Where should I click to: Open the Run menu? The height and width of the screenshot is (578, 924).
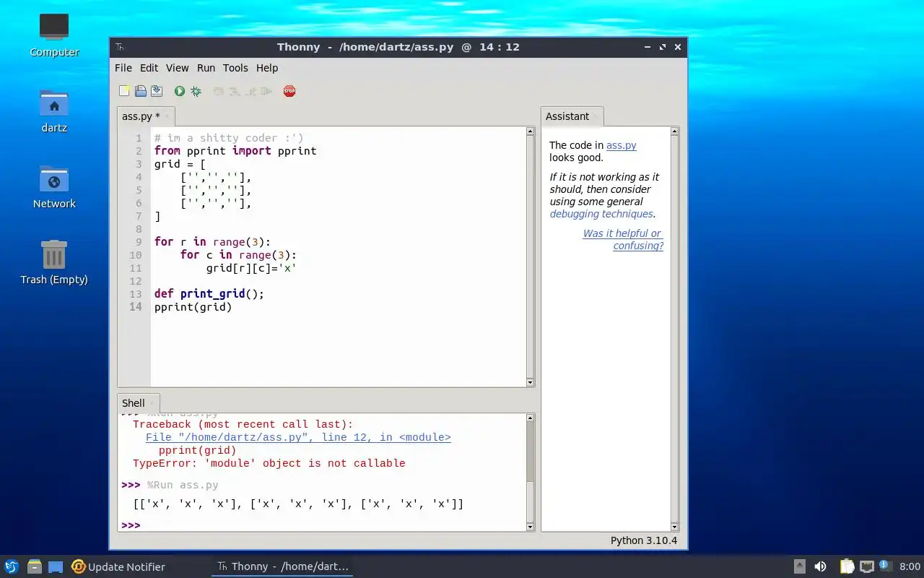point(206,68)
